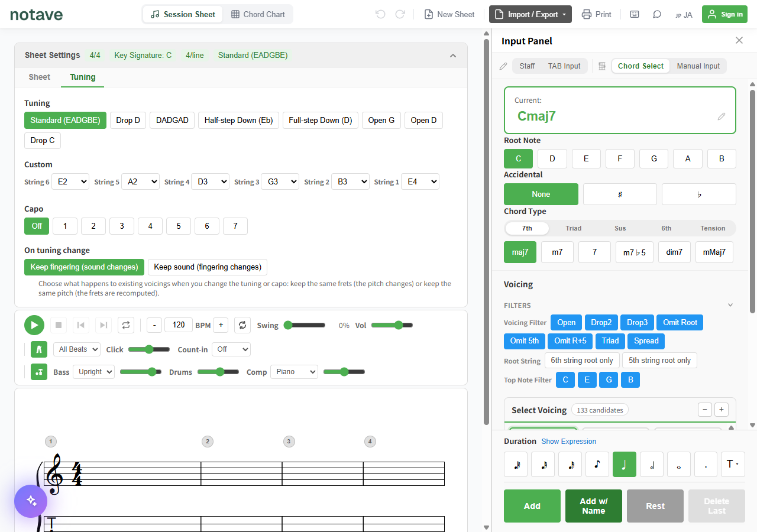Set capo to fret 3
757x532 pixels.
coord(122,226)
